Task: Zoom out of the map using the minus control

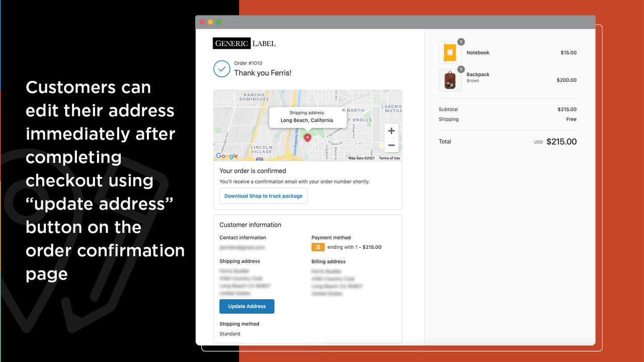Action: pos(391,145)
